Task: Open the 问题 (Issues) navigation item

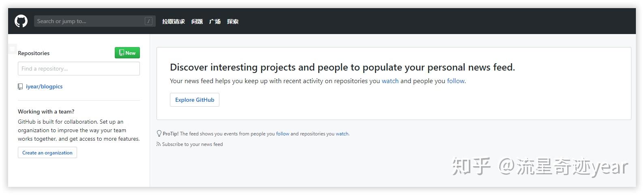Action: [x=197, y=21]
